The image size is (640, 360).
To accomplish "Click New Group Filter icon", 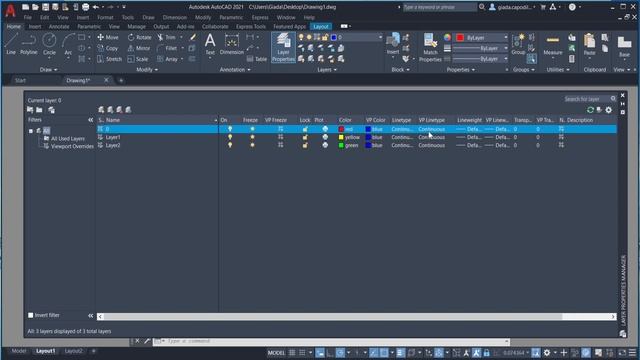I will pyautogui.click(x=39, y=110).
